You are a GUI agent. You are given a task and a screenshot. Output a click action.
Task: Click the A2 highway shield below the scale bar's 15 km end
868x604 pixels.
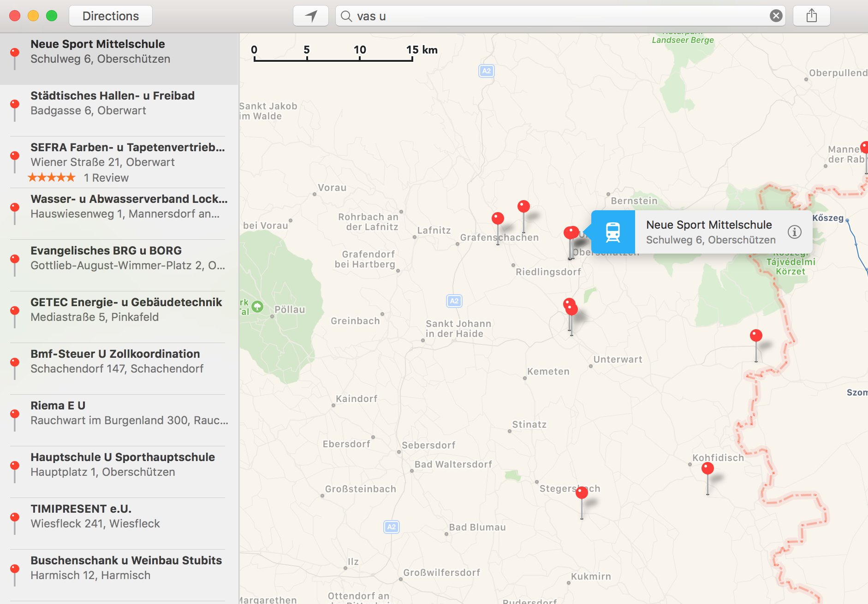tap(487, 71)
